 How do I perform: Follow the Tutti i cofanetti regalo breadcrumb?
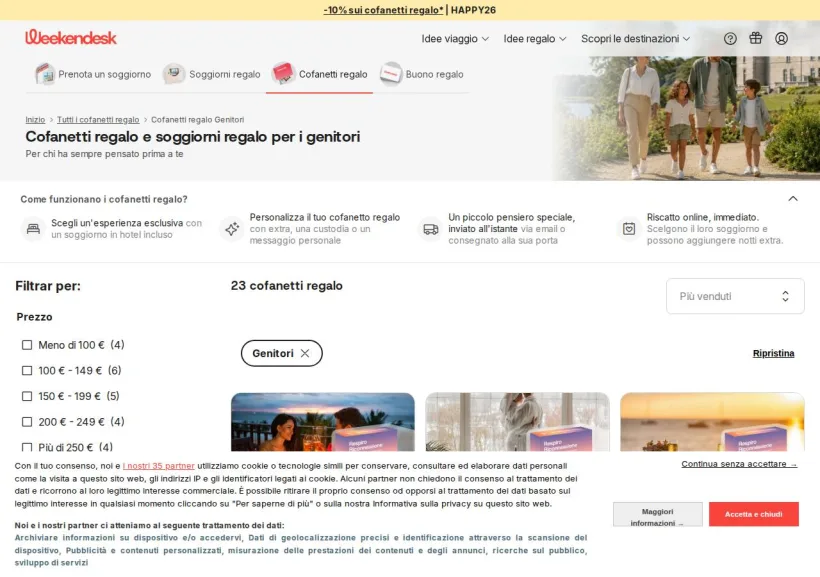[98, 120]
